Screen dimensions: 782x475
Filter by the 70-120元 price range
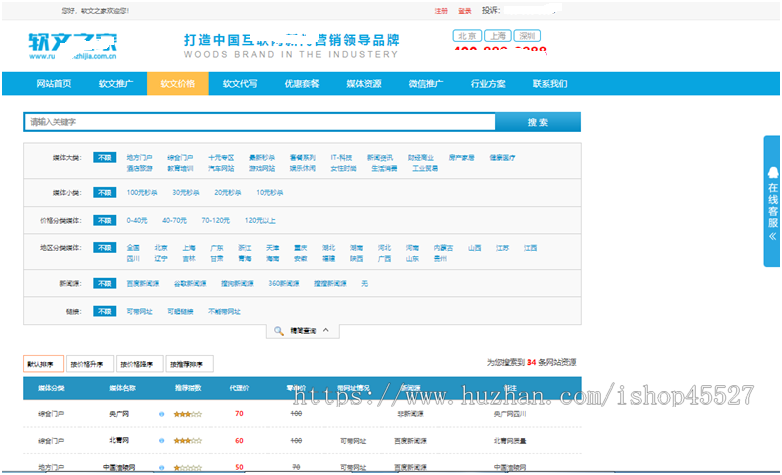215,221
